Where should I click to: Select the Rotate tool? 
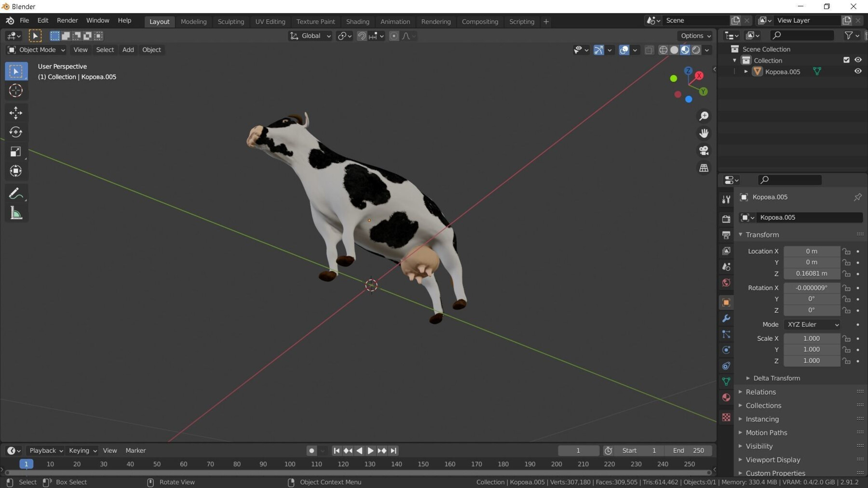pyautogui.click(x=15, y=132)
